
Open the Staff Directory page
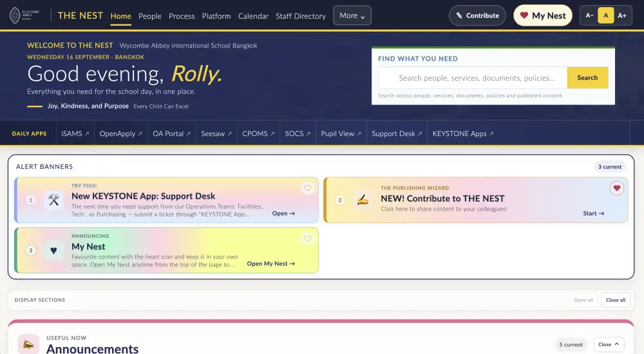click(301, 16)
